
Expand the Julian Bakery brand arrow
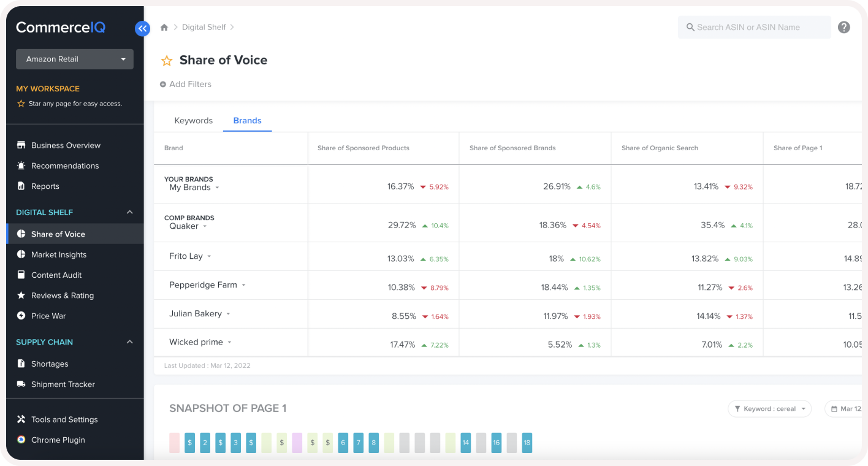pos(228,314)
